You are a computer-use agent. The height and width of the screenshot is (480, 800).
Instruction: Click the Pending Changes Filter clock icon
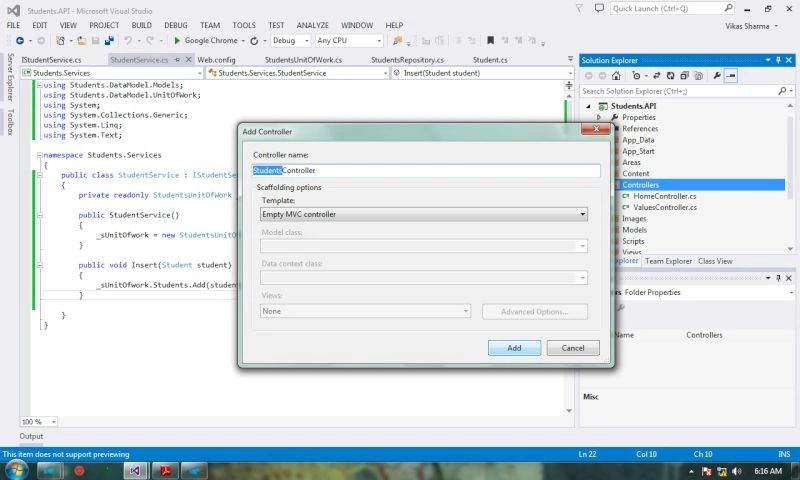coord(636,75)
